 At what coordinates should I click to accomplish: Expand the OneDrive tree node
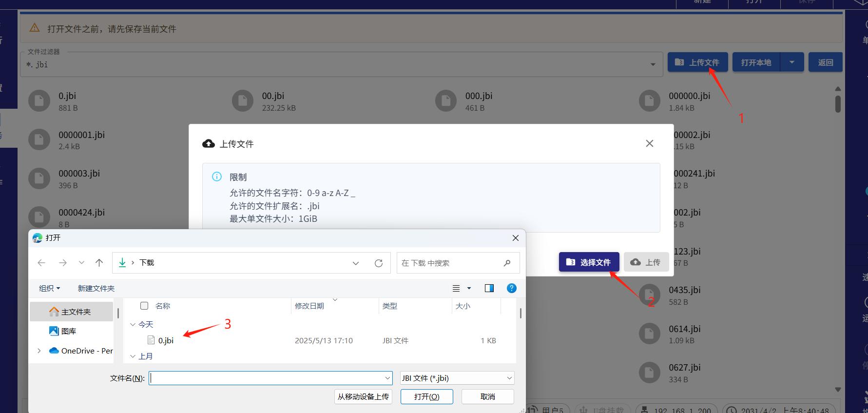coord(39,351)
